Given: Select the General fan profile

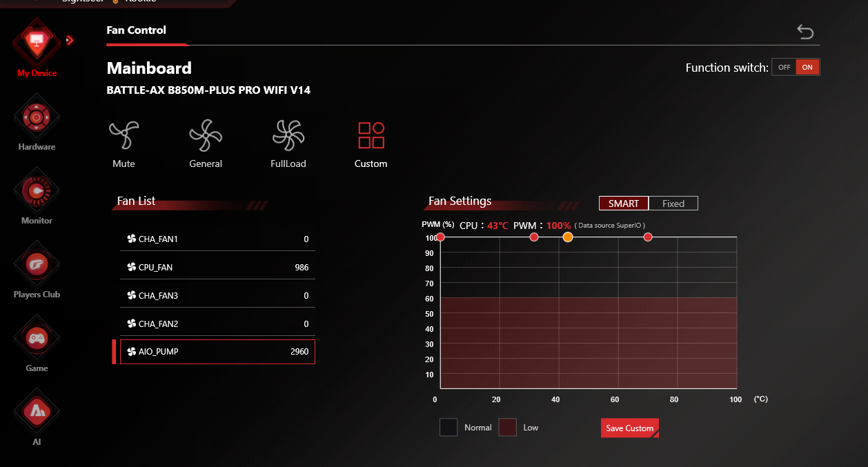Looking at the screenshot, I should 206,143.
